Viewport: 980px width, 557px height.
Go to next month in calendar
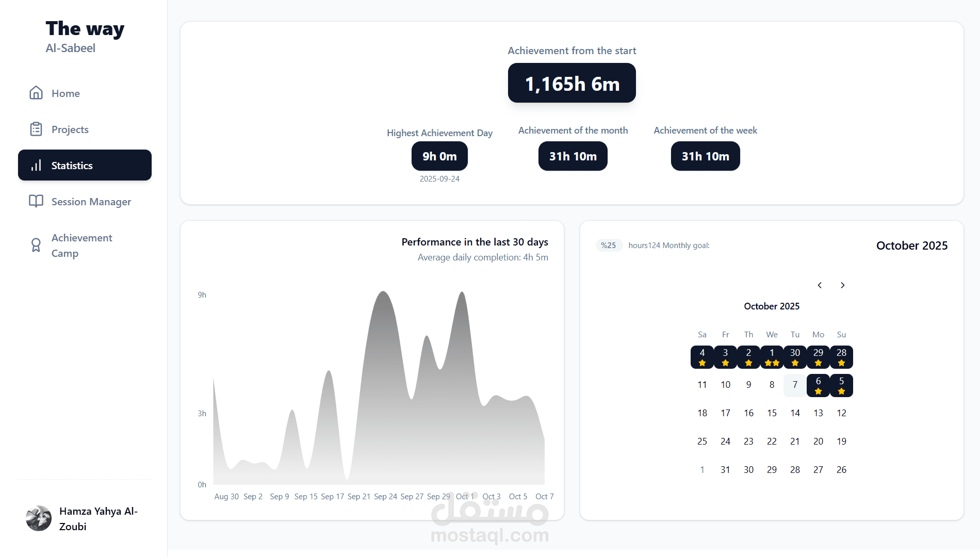pos(843,285)
